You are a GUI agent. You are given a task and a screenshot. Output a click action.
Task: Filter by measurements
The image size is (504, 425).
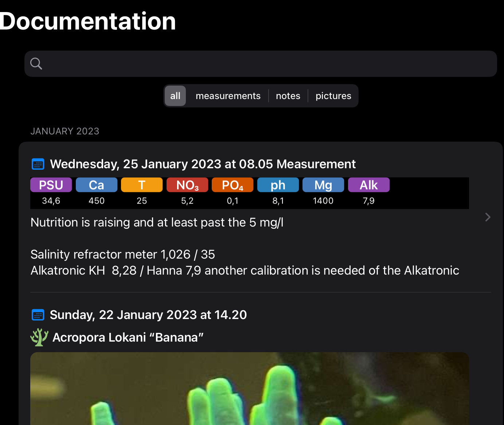[228, 96]
